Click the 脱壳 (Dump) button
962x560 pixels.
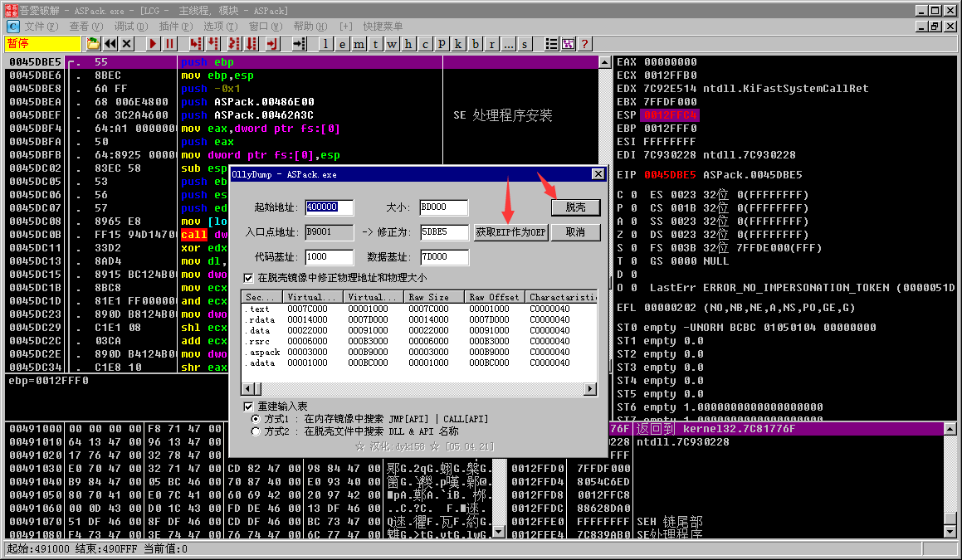coord(575,207)
